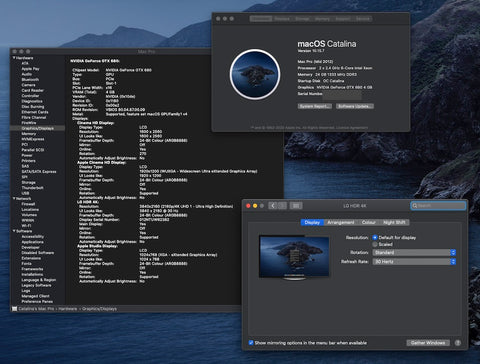Screen dimensions: 480x364
Task: Select Managed Client in the sidebar
Action: (35, 296)
